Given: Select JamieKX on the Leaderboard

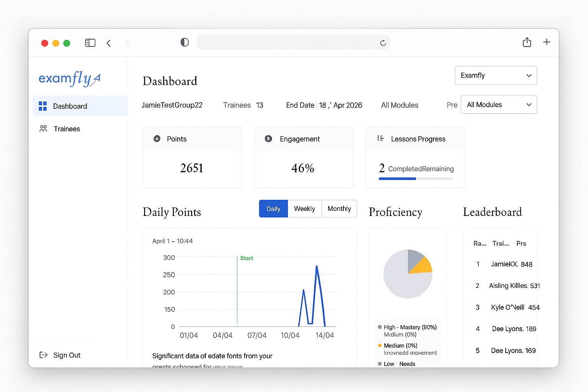Looking at the screenshot, I should tap(504, 264).
